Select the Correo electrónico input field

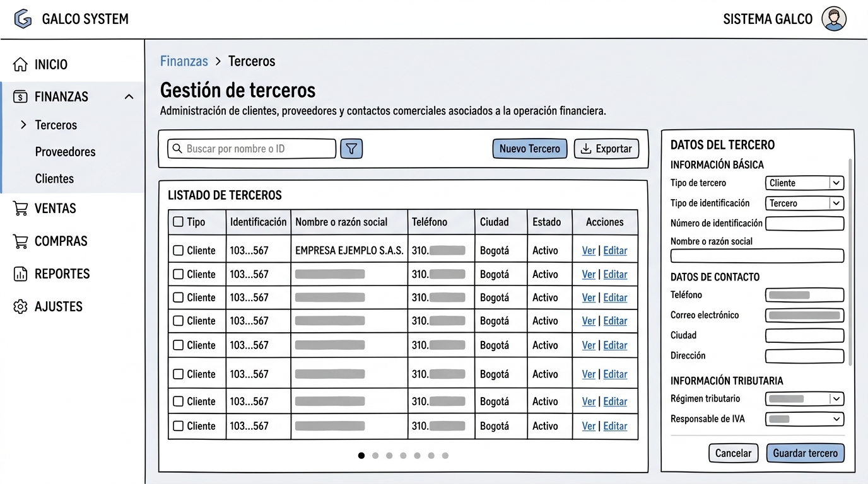(x=804, y=315)
